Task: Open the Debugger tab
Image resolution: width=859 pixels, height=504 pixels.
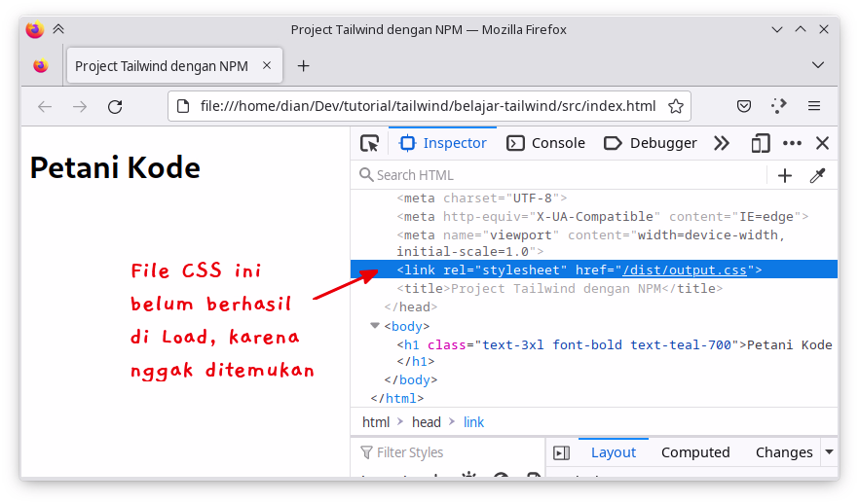Action: tap(651, 143)
